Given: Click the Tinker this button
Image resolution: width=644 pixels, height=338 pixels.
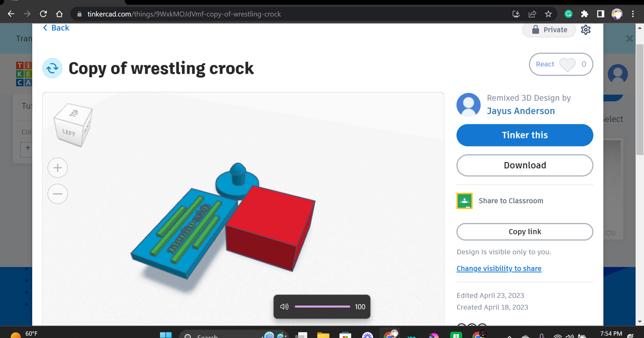Looking at the screenshot, I should pyautogui.click(x=524, y=135).
